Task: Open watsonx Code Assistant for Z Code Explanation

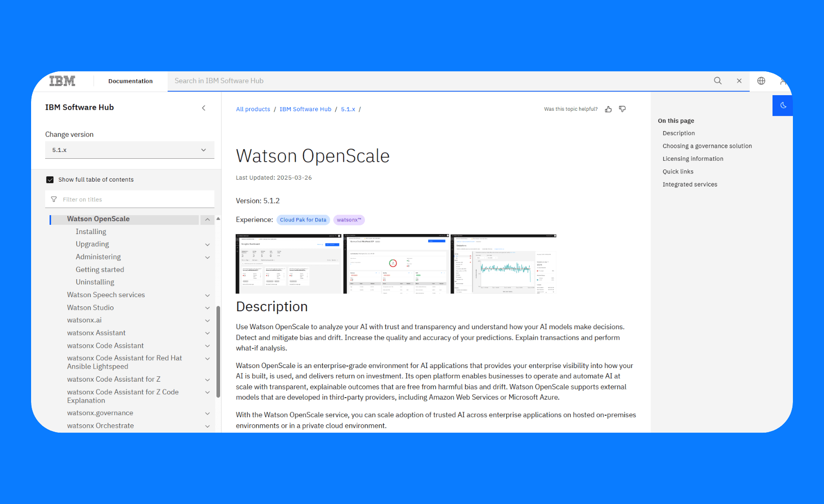Action: 123,396
